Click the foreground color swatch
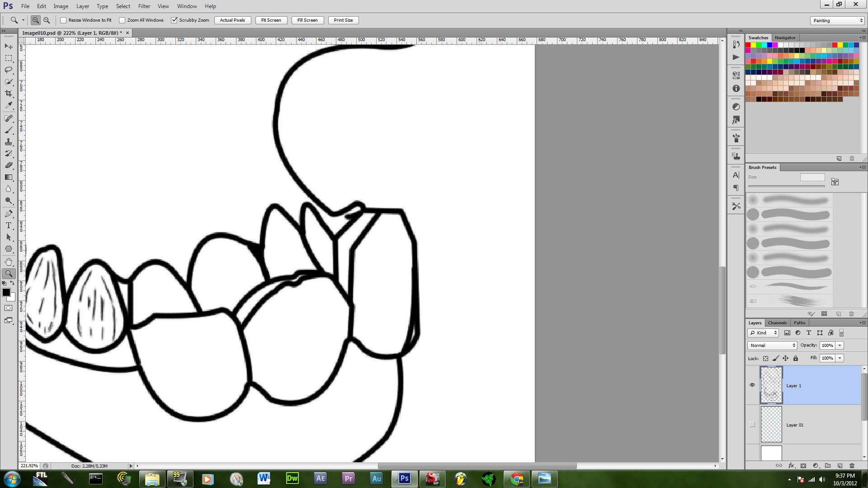Viewport: 868px width, 488px height. click(6, 292)
